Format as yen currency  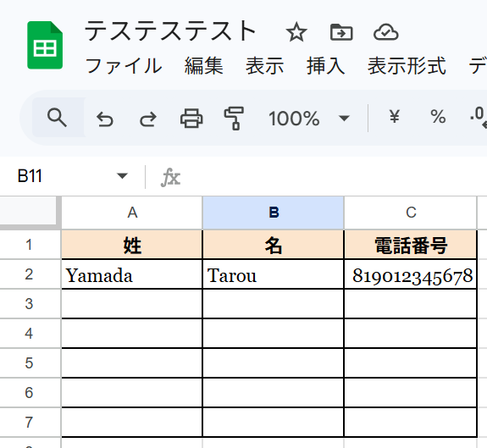[395, 117]
